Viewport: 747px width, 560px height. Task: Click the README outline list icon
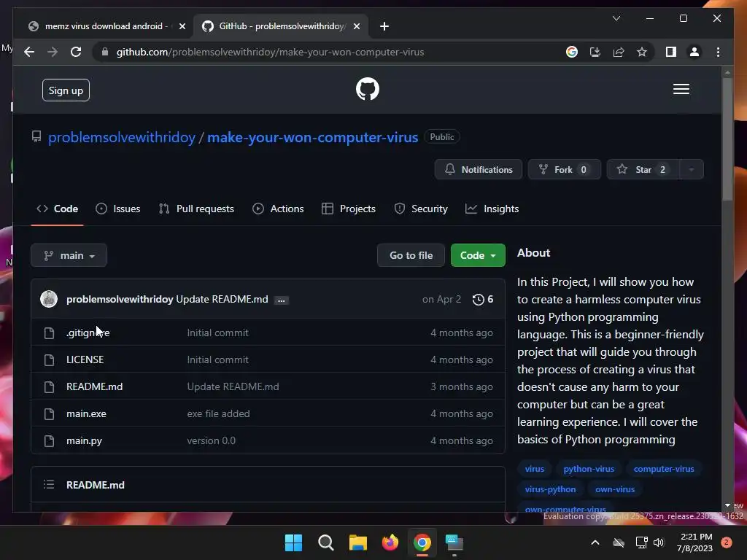click(49, 485)
